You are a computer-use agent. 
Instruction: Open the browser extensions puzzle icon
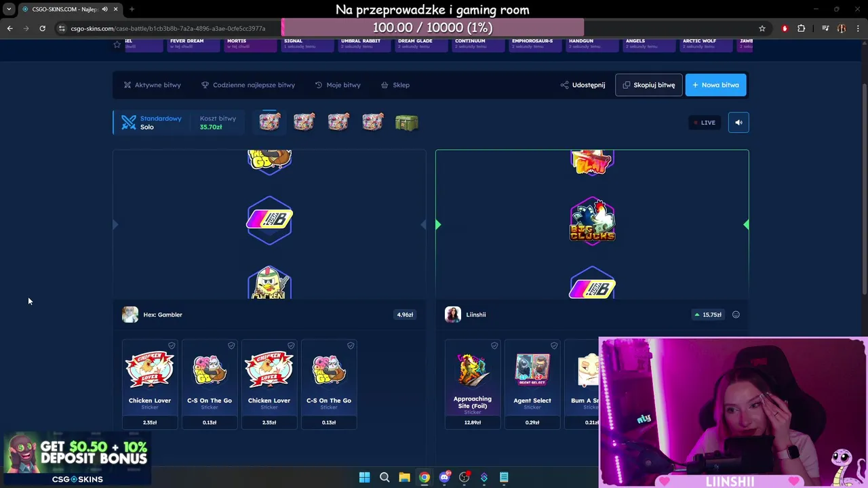point(802,28)
